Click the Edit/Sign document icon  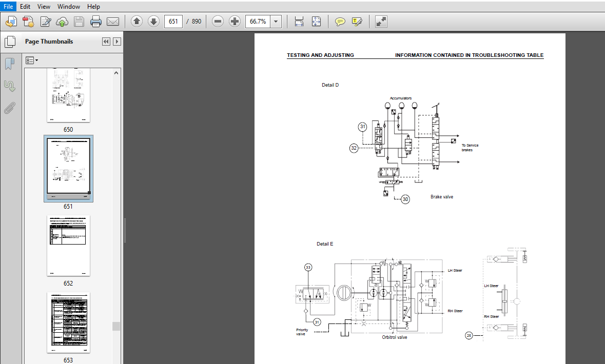click(45, 22)
